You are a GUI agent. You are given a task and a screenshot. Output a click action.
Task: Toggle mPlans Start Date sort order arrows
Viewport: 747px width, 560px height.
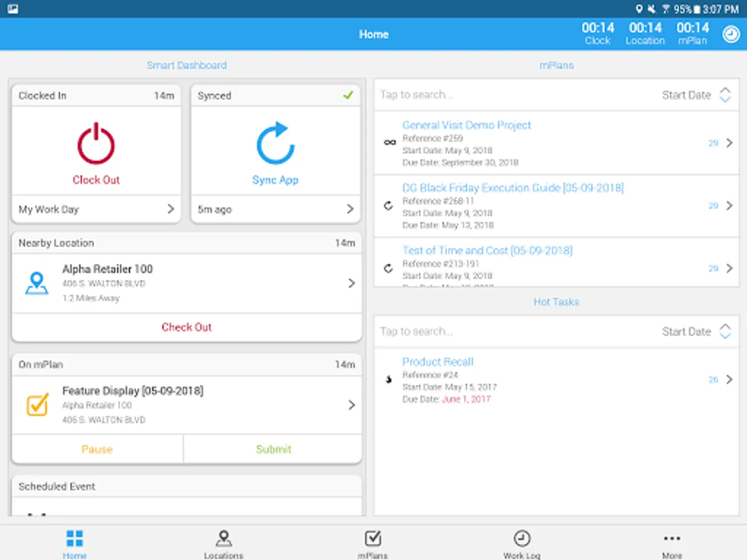[725, 95]
